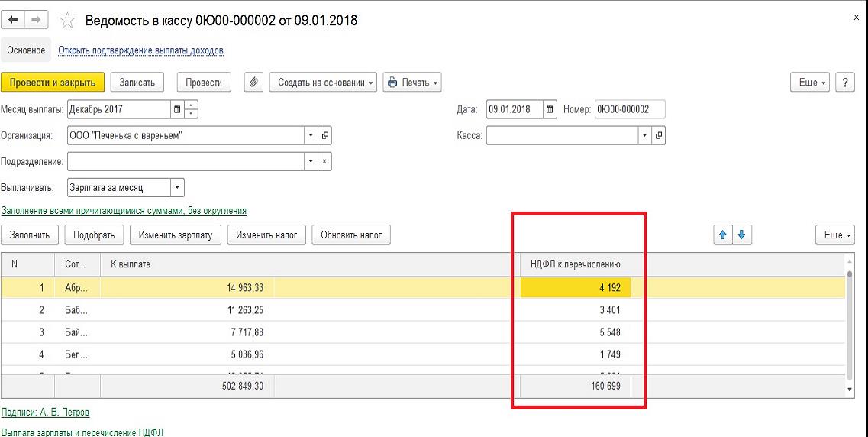Add document to favorites with star icon
Viewport: 868px width, 437px height.
[67, 21]
